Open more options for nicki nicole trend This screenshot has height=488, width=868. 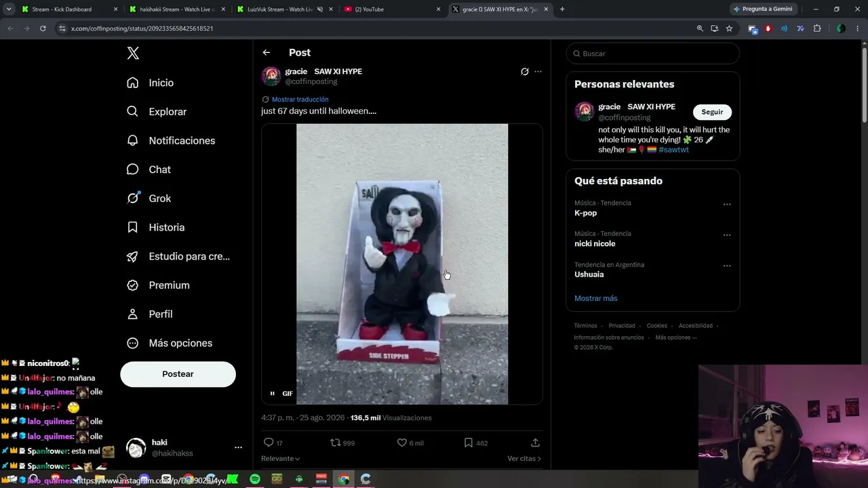(x=727, y=235)
